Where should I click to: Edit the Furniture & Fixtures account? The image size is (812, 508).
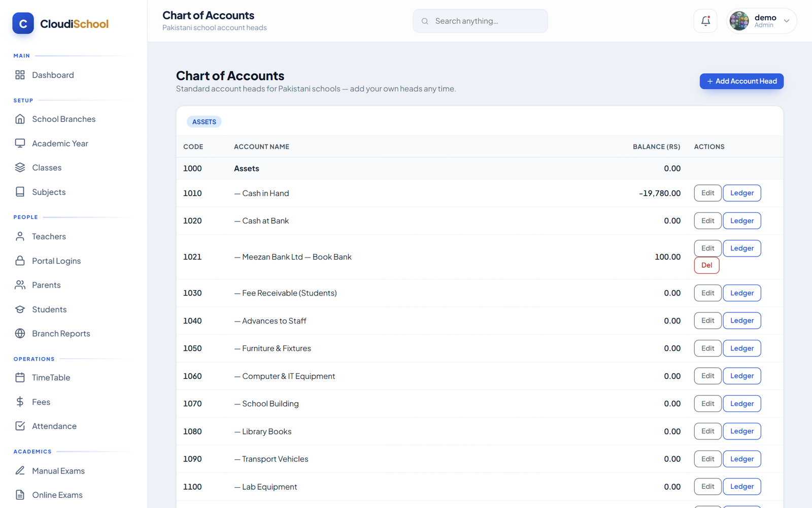(707, 348)
